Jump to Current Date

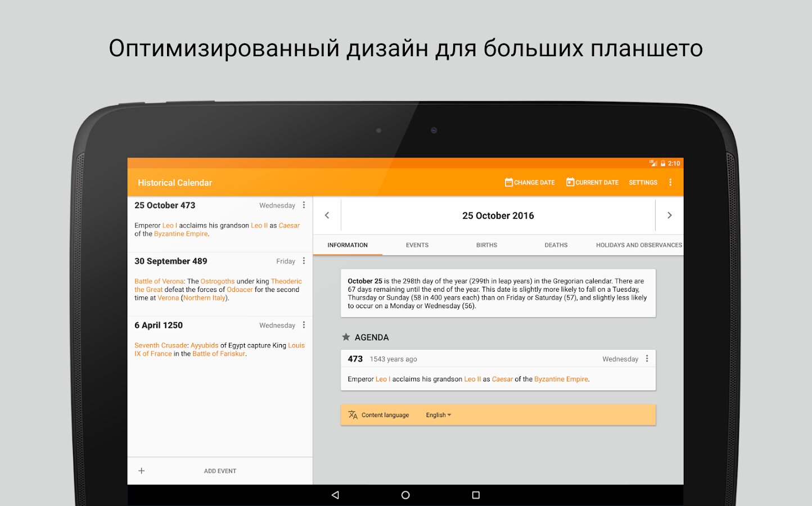point(592,182)
